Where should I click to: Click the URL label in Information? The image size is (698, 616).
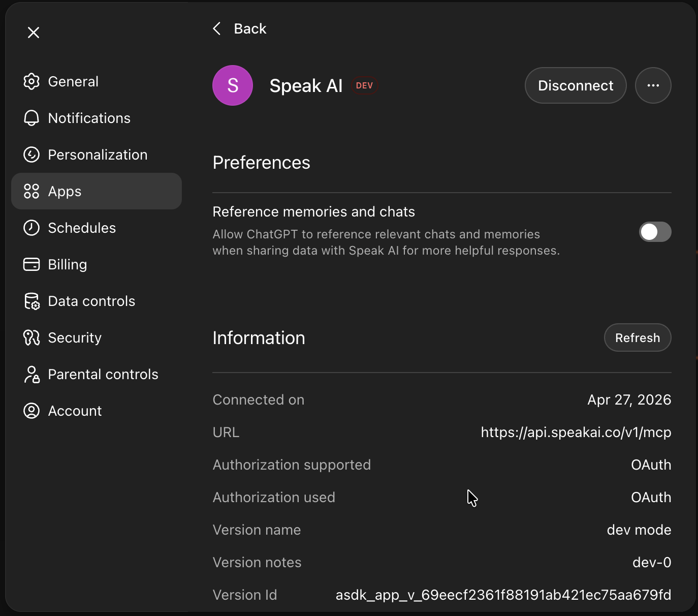[226, 433]
